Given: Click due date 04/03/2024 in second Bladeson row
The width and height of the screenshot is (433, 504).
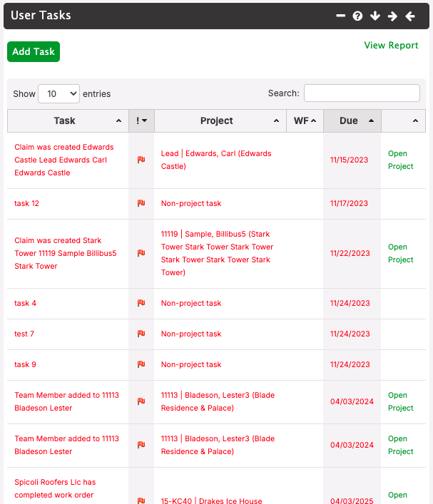Looking at the screenshot, I should click(x=352, y=445).
